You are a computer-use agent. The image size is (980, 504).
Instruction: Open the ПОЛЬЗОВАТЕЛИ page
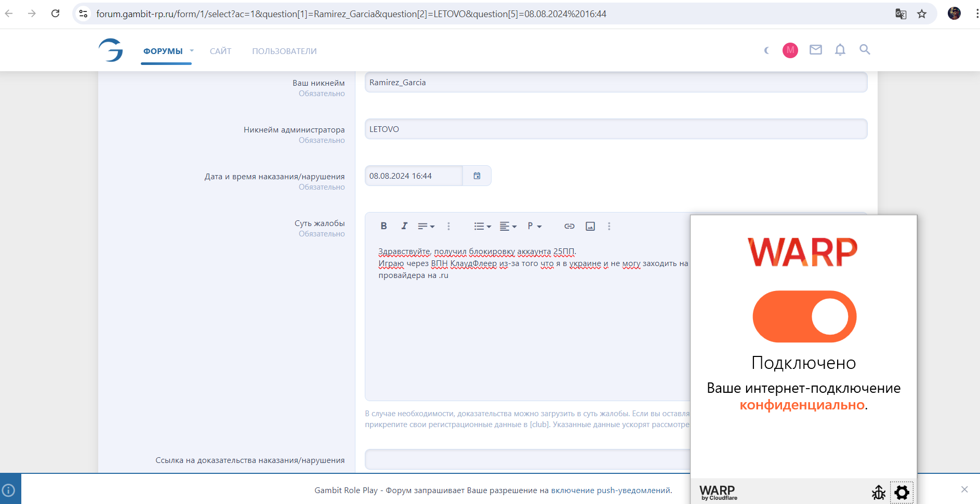[284, 51]
